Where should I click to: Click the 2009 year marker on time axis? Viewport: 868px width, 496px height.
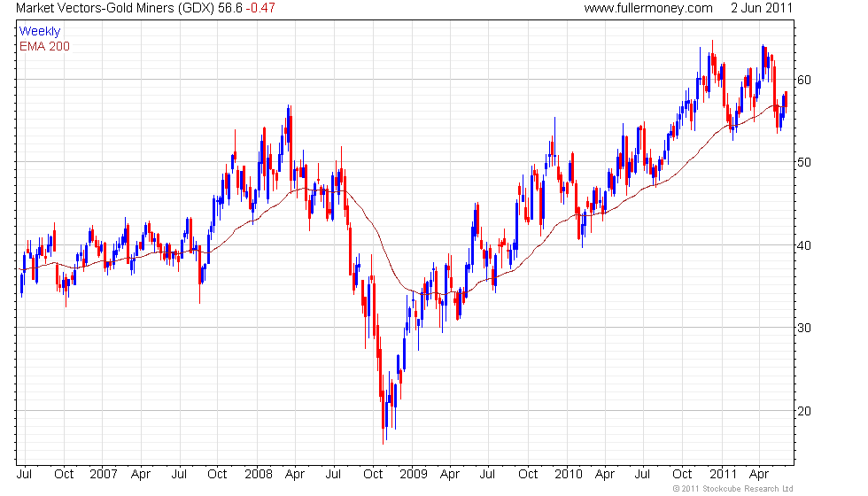tap(414, 475)
